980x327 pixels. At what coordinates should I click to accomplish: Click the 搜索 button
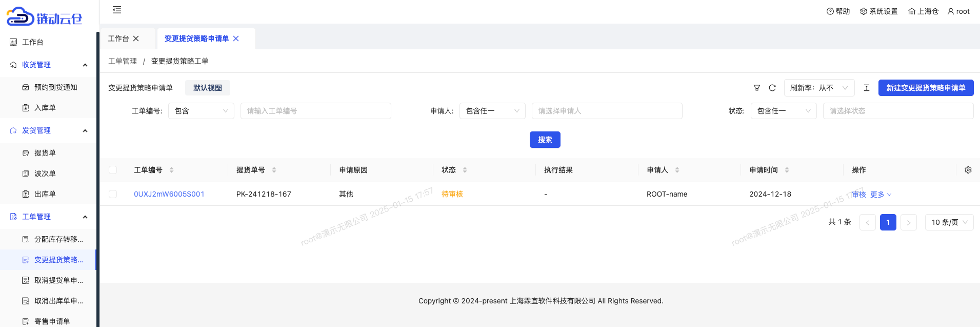click(x=545, y=140)
